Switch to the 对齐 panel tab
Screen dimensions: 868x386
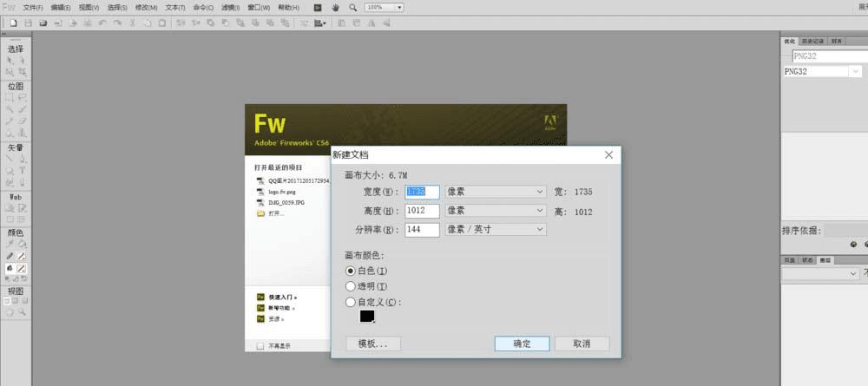click(x=837, y=42)
